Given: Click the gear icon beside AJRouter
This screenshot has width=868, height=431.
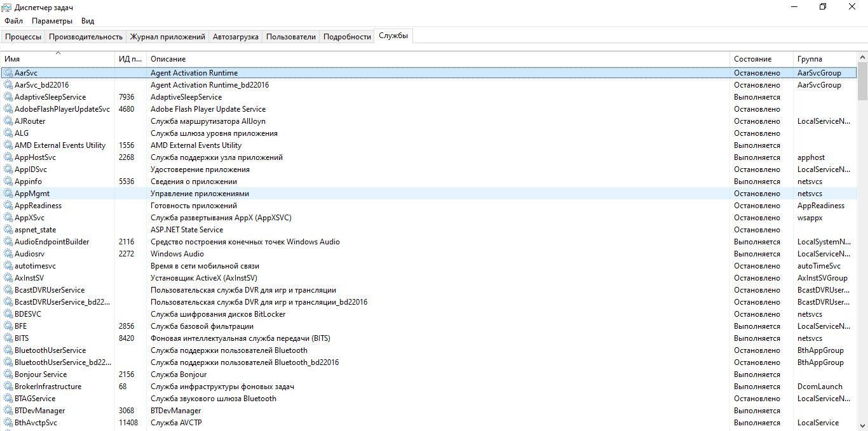Looking at the screenshot, I should (8, 121).
